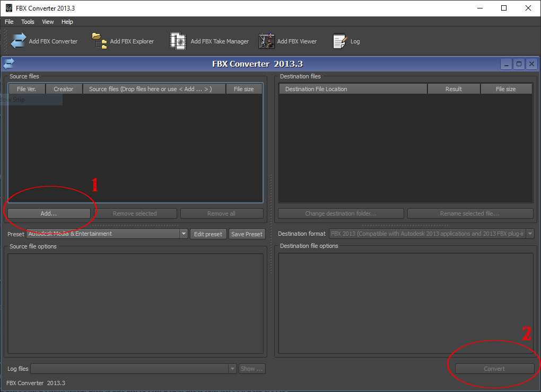The height and width of the screenshot is (392, 541).
Task: Click the converter arrows icon in inner title bar
Action: tap(8, 64)
